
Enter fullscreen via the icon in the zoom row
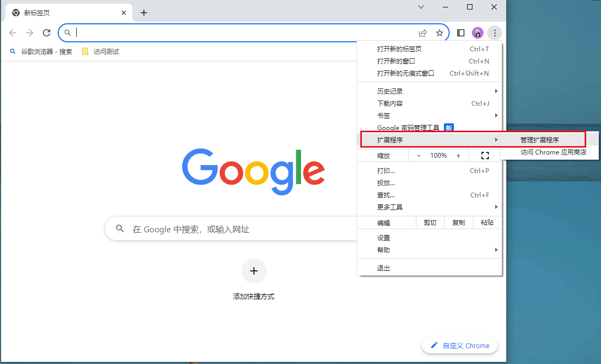(485, 155)
